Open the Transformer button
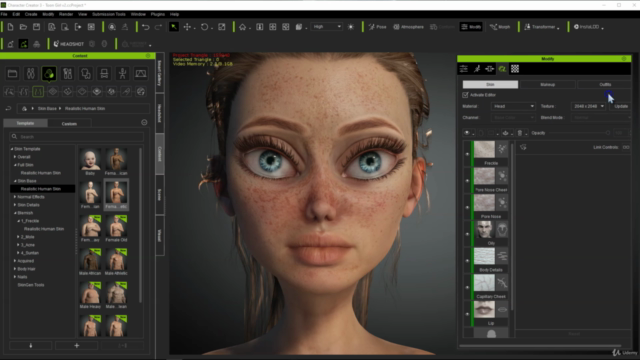 pos(542,27)
